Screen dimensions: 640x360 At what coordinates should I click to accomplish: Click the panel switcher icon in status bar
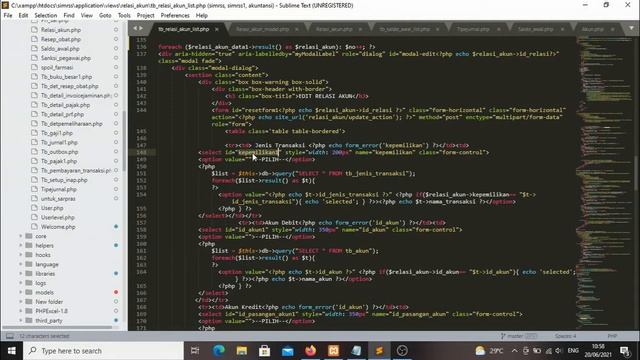[x=9, y=336]
